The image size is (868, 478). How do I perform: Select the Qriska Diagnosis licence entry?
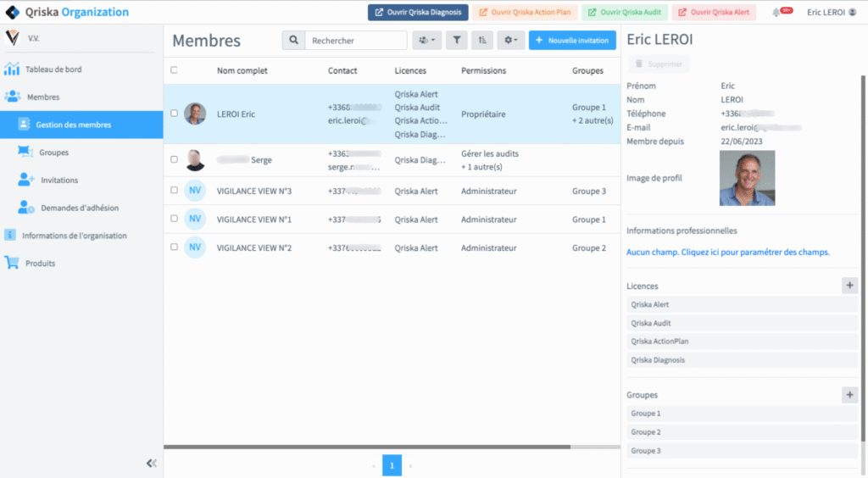(x=743, y=360)
